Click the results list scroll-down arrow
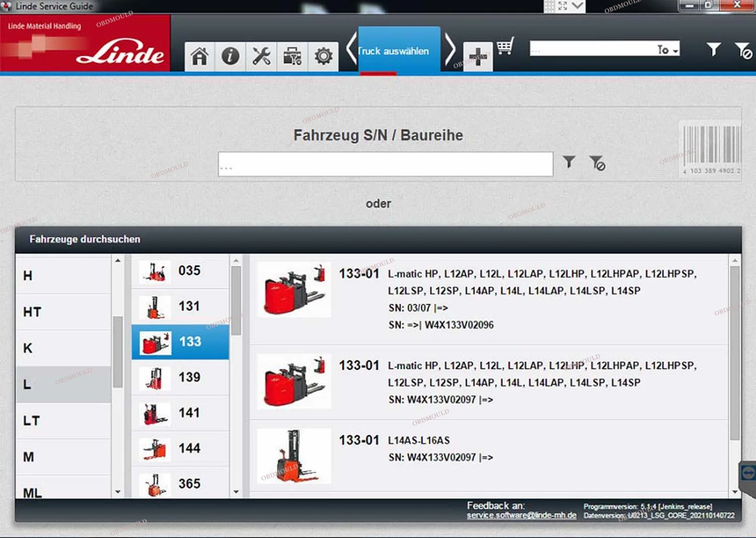Image resolution: width=756 pixels, height=538 pixels. [735, 492]
